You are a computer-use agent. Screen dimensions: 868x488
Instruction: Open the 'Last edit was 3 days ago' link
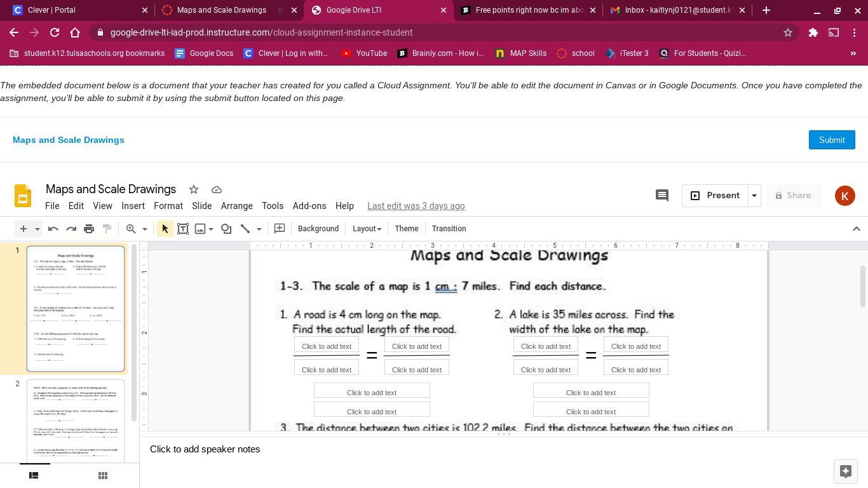[416, 206]
